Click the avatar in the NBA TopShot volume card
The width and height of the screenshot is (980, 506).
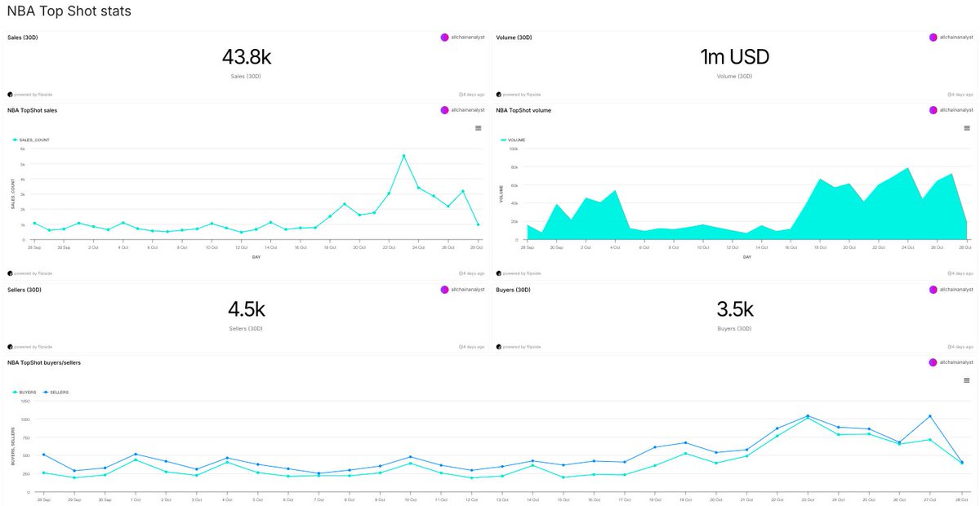click(933, 109)
